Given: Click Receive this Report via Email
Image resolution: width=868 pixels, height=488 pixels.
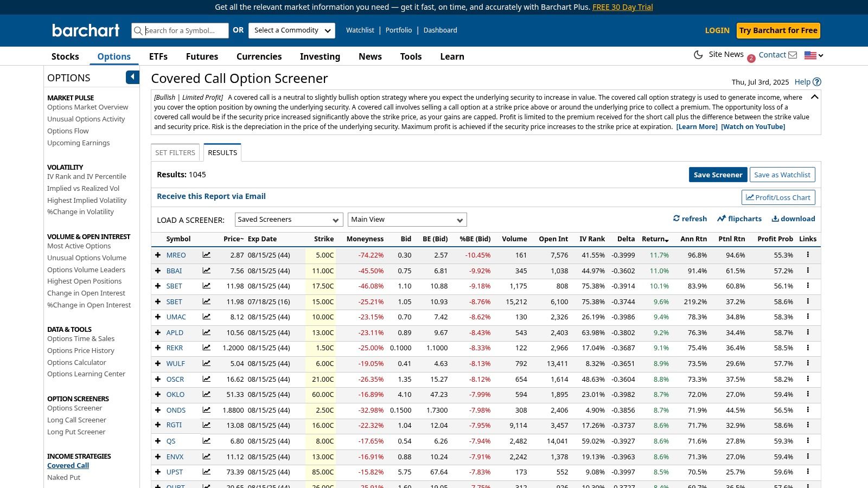Looking at the screenshot, I should click(211, 196).
